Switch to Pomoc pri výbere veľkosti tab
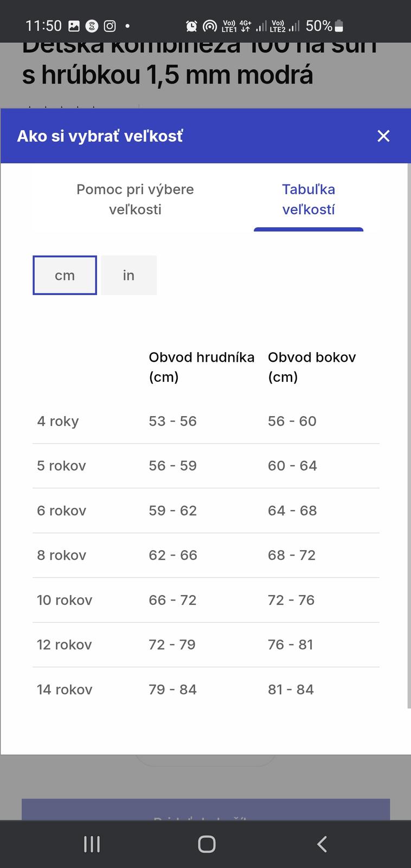 pos(135,199)
